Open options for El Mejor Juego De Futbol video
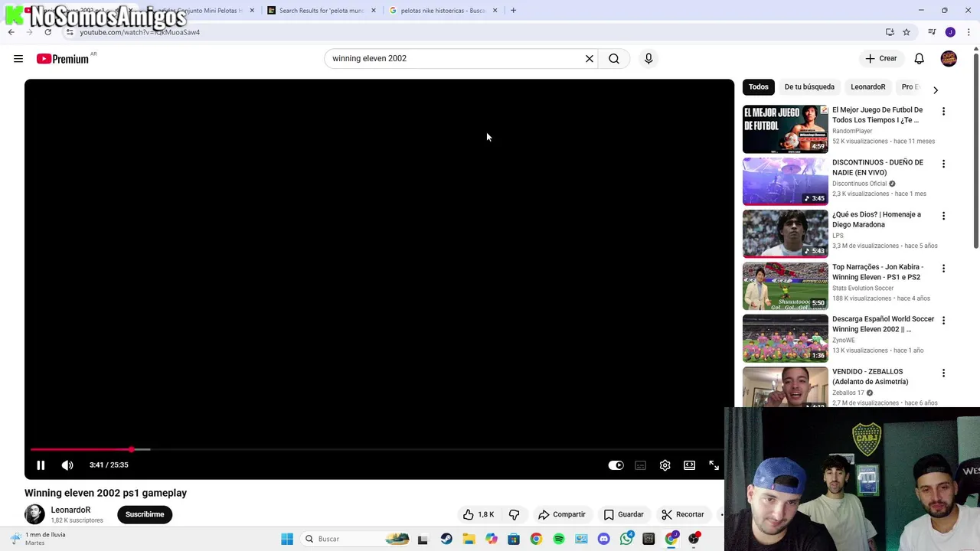The height and width of the screenshot is (551, 980). tap(943, 112)
